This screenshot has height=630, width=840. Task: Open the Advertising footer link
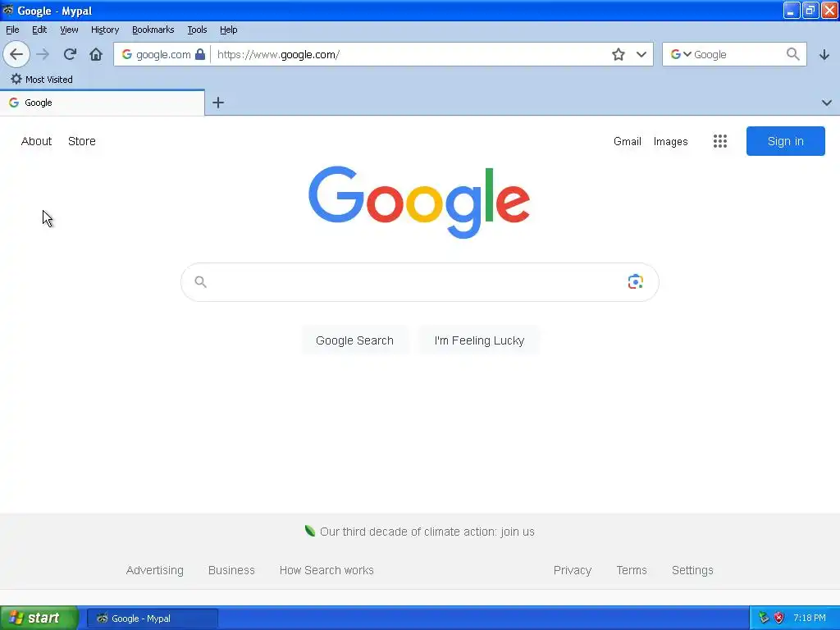point(155,570)
